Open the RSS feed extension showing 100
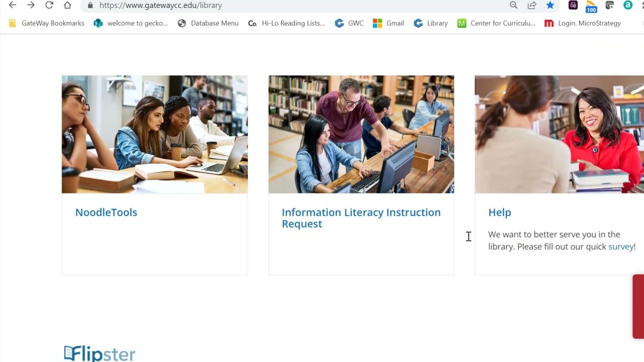The height and width of the screenshot is (362, 644). pyautogui.click(x=591, y=6)
